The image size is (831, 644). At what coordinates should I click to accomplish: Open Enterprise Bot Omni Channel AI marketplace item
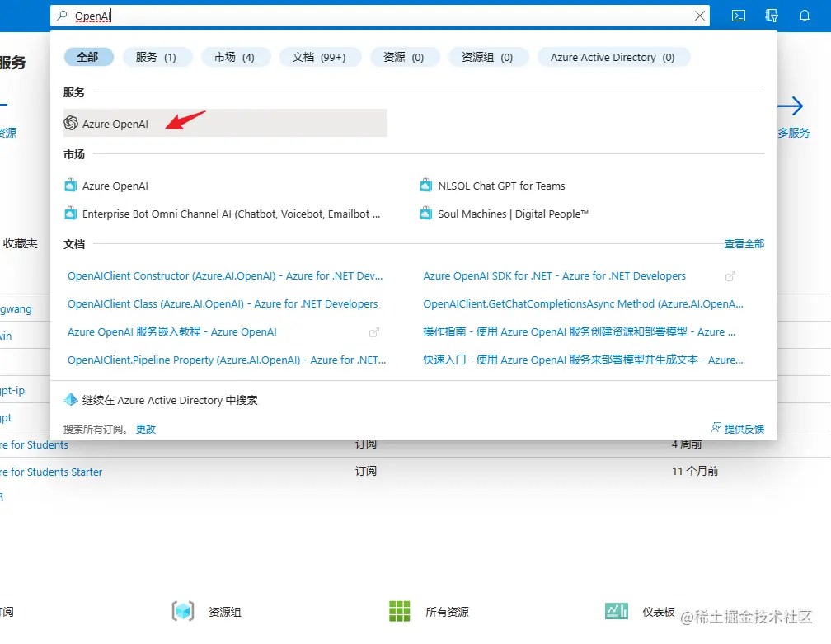point(231,214)
